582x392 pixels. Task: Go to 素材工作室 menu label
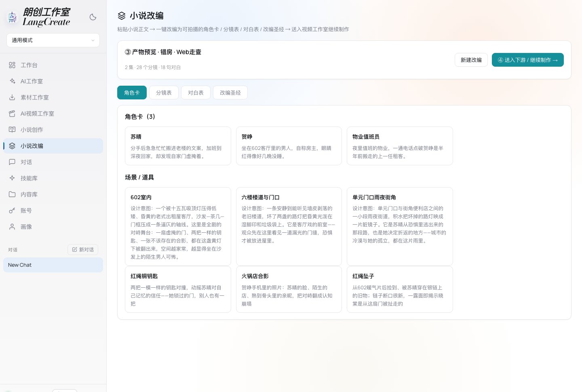tap(35, 97)
